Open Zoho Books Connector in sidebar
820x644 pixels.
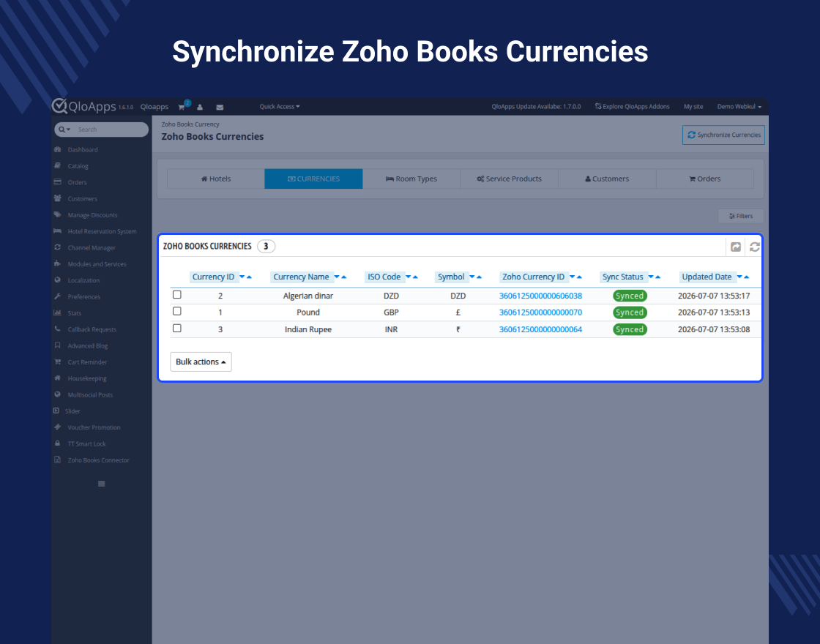click(x=98, y=460)
